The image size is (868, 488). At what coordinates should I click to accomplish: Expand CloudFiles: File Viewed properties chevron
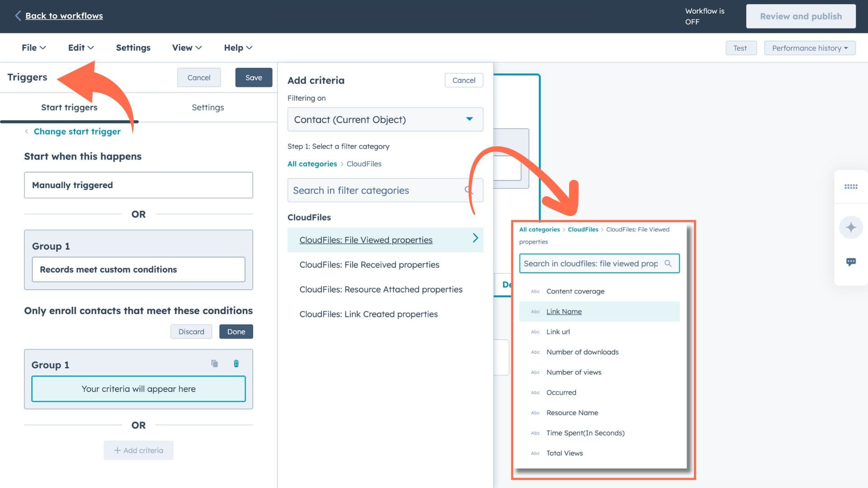tap(475, 238)
